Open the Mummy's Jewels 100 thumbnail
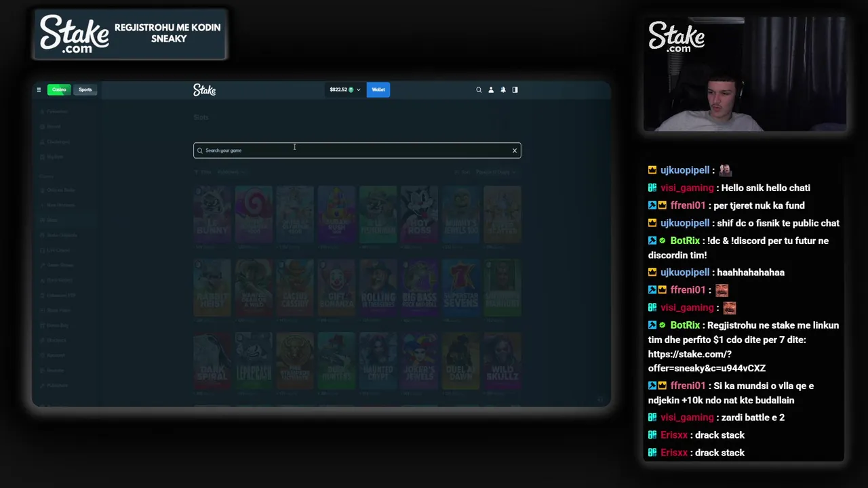The height and width of the screenshot is (488, 868). point(460,214)
